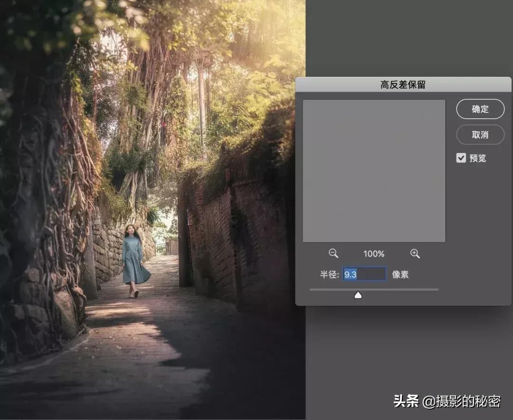The image size is (513, 420).
Task: Apply the High Pass filter with 确定
Action: click(x=480, y=109)
